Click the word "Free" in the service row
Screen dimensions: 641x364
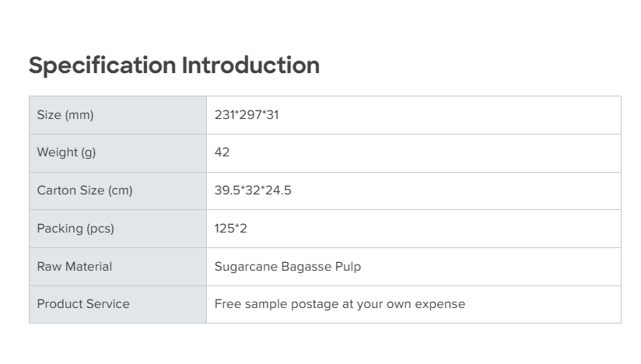(x=228, y=304)
